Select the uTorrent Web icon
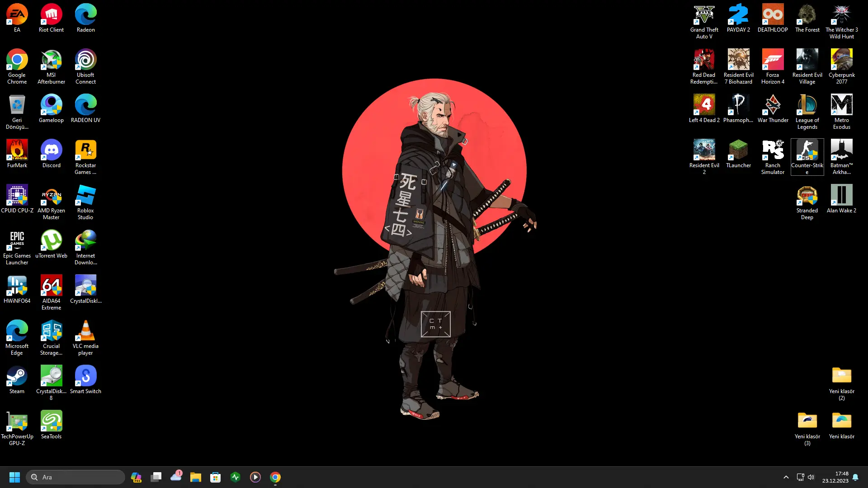Screen dimensions: 868x488 click(51, 244)
